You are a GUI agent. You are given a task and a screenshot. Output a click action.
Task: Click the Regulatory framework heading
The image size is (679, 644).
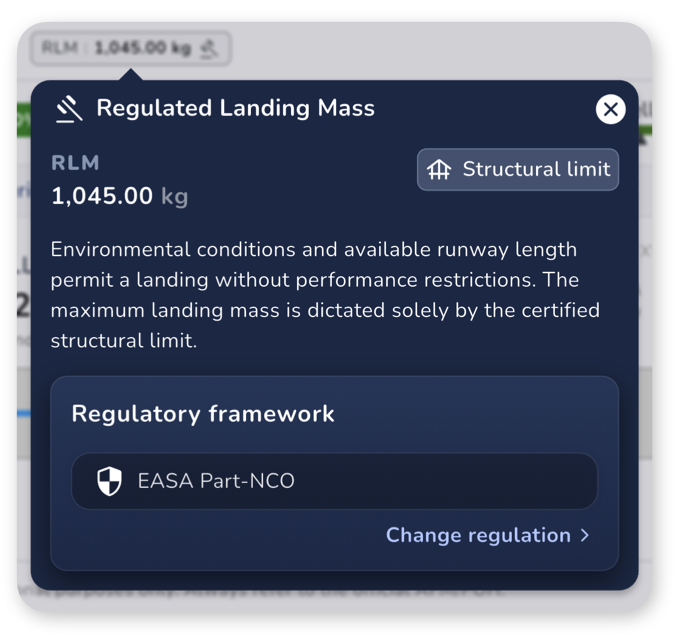click(203, 414)
